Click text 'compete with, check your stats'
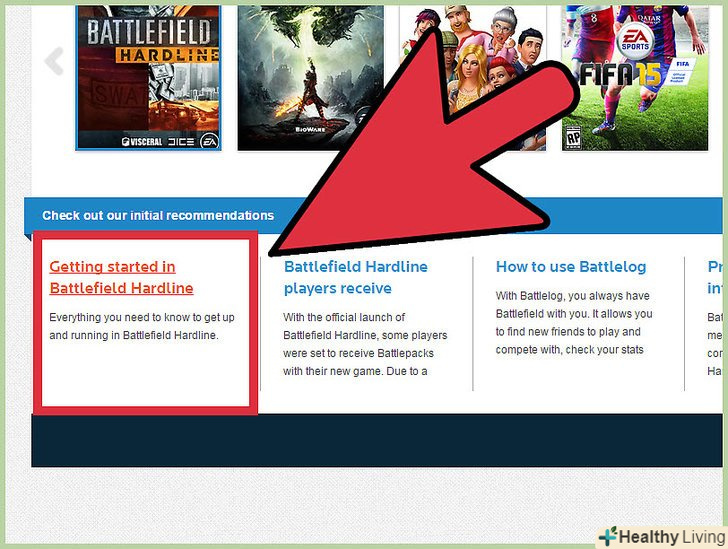728x549 pixels. 570,349
